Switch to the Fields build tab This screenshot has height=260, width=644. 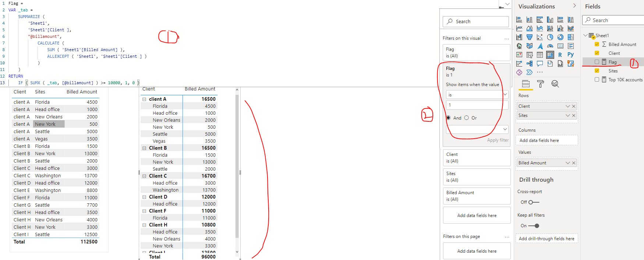pos(526,84)
